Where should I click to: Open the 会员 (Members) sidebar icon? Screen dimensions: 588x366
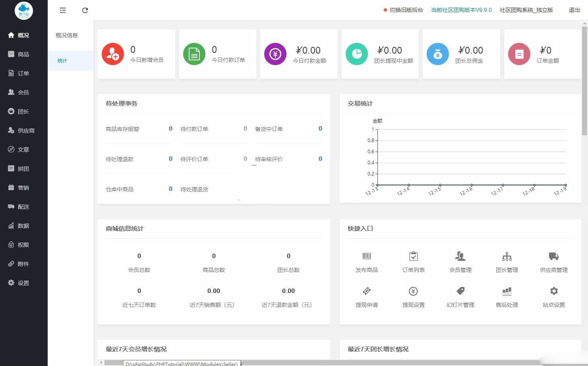coord(23,92)
